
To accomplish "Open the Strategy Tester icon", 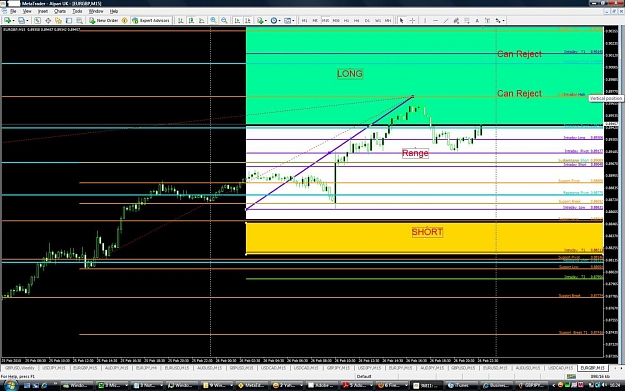I will (x=79, y=20).
